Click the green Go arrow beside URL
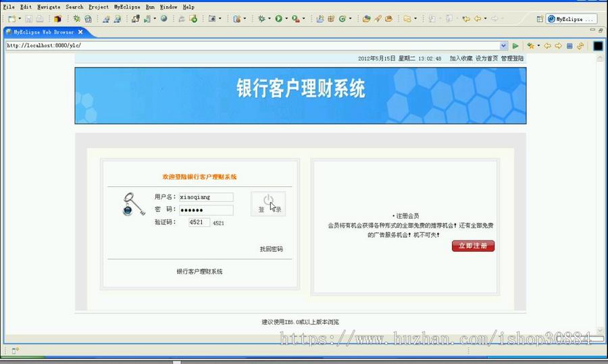Screen dimensions: 608x364 [x=515, y=46]
